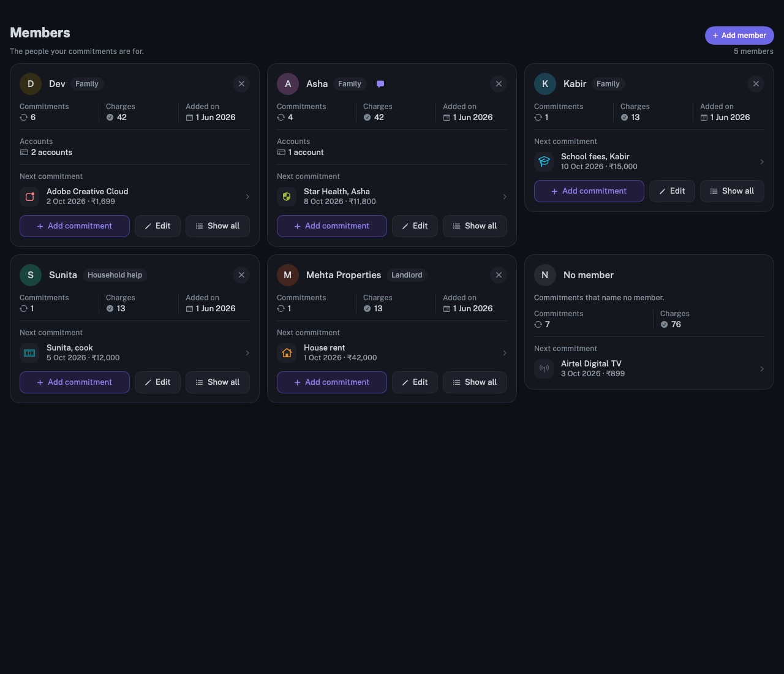
Task: Click the "5 members" count text
Action: pyautogui.click(x=753, y=51)
